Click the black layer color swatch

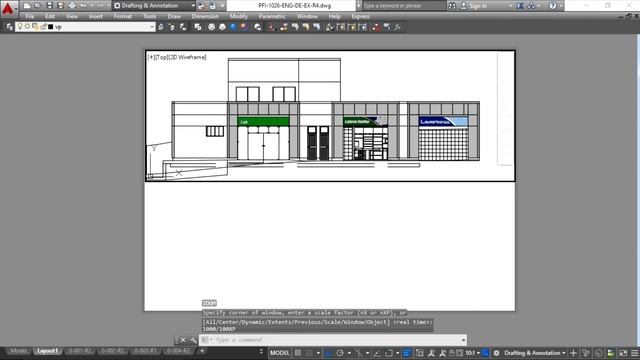pos(51,27)
